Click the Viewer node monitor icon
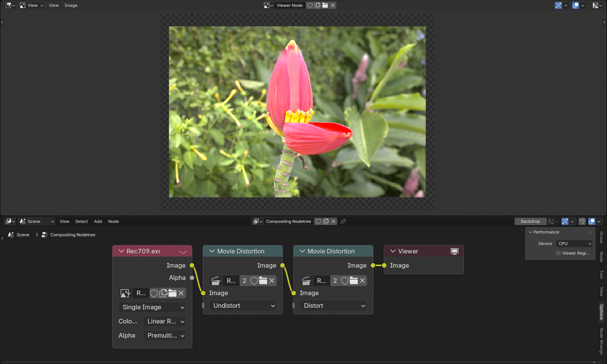 [454, 251]
